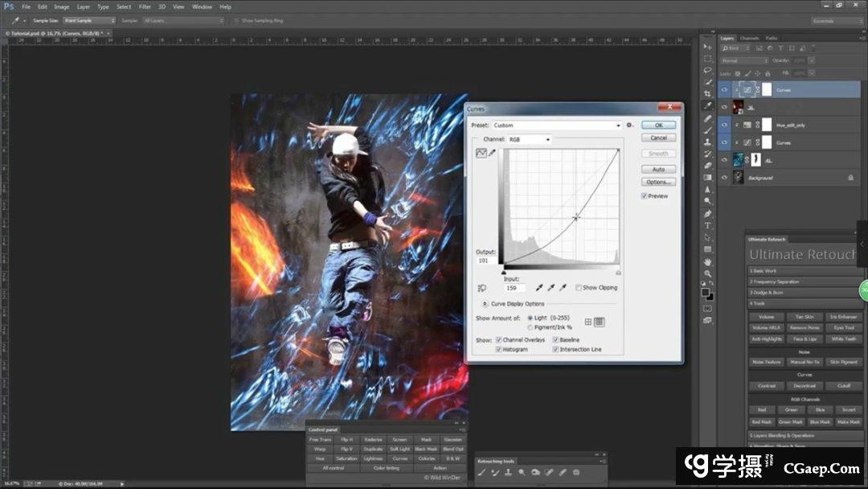Open the preset options gear in Curves
The width and height of the screenshot is (868, 489).
tap(630, 125)
